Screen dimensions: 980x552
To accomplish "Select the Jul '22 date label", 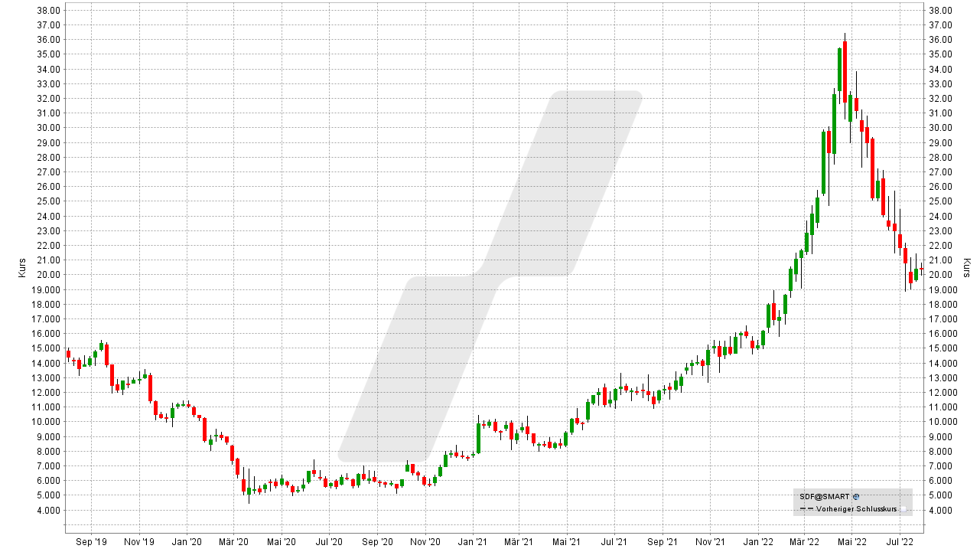I will 899,542.
